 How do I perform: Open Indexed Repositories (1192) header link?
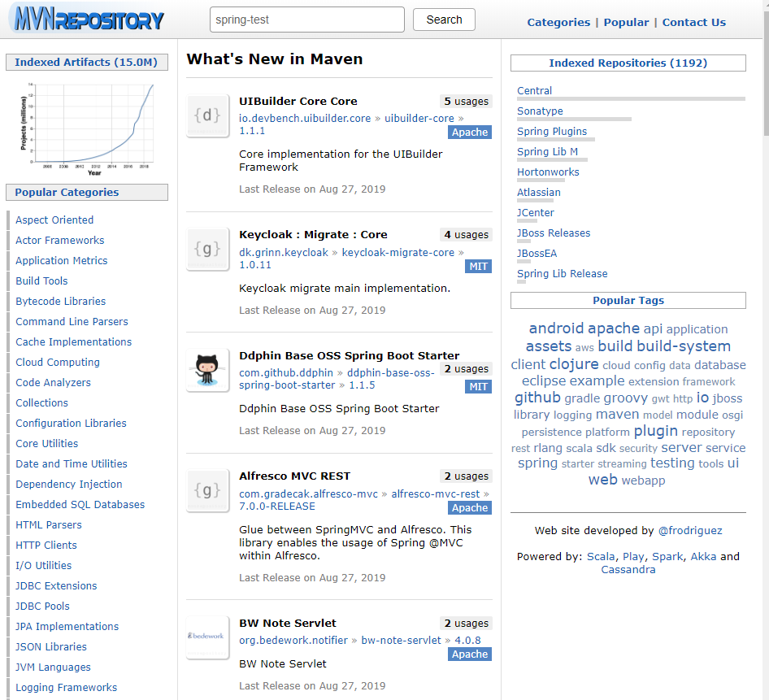pyautogui.click(x=628, y=63)
